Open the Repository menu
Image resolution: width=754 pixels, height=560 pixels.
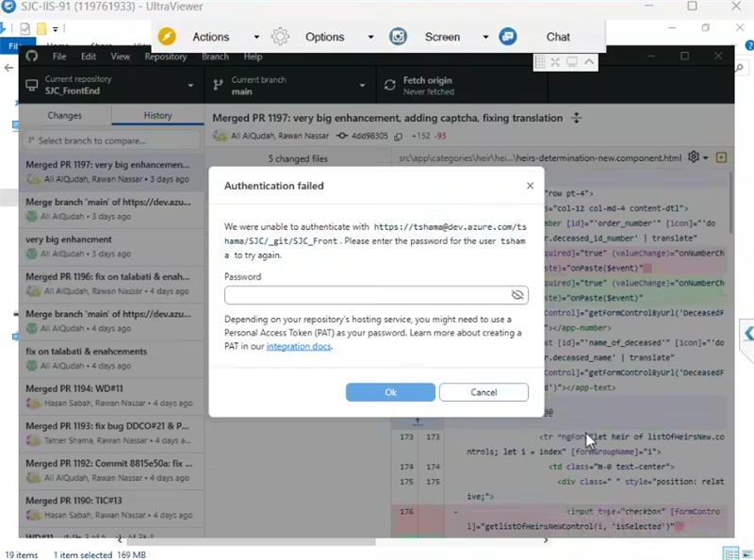(x=165, y=57)
